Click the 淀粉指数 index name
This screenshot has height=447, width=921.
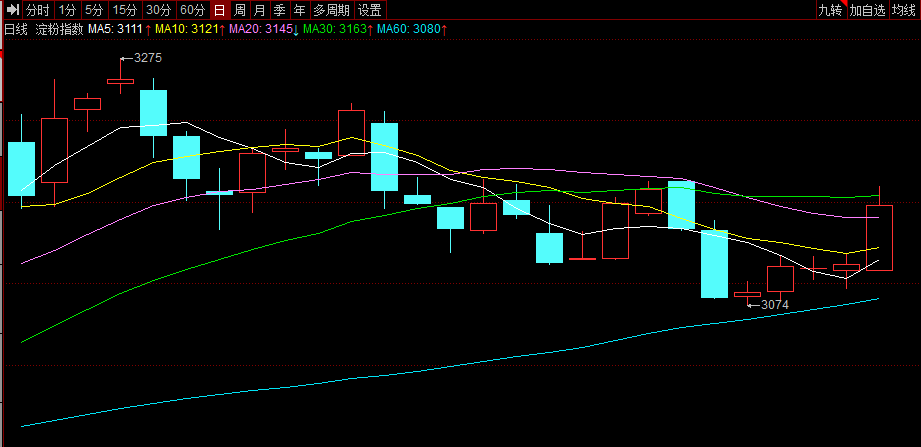[x=59, y=29]
